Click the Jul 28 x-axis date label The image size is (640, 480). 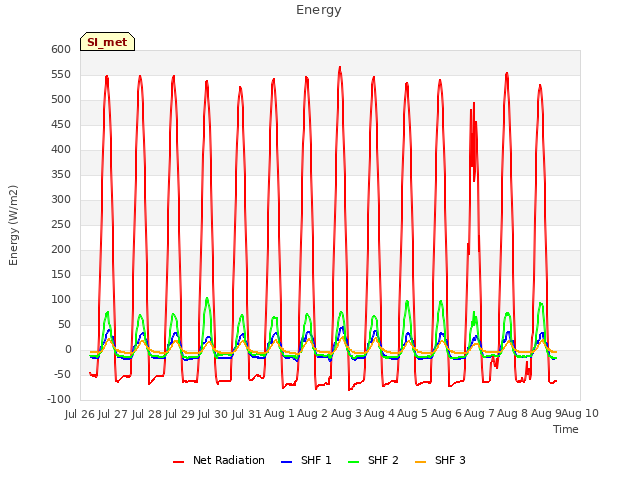point(147,414)
